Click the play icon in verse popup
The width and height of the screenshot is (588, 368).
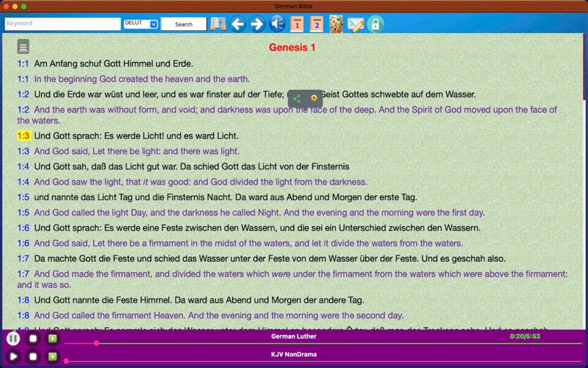(314, 98)
